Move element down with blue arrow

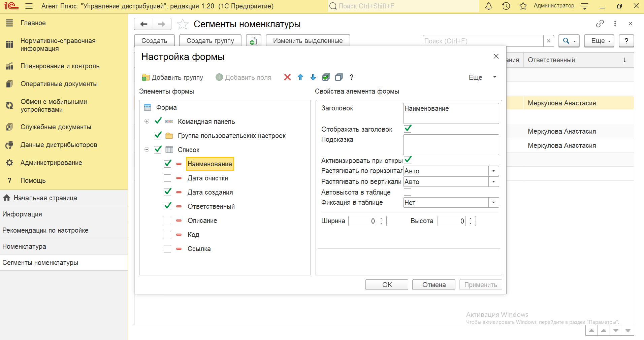click(313, 77)
